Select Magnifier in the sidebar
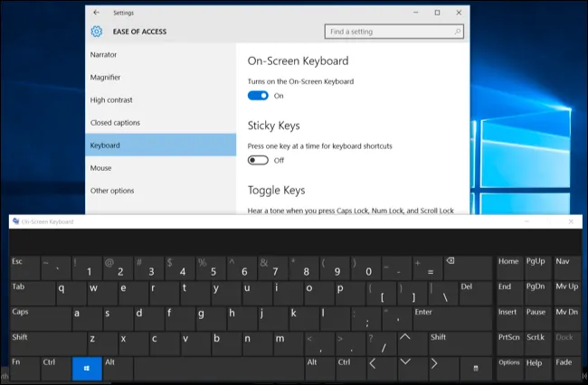Viewport: 588px width, 385px height. pos(106,77)
